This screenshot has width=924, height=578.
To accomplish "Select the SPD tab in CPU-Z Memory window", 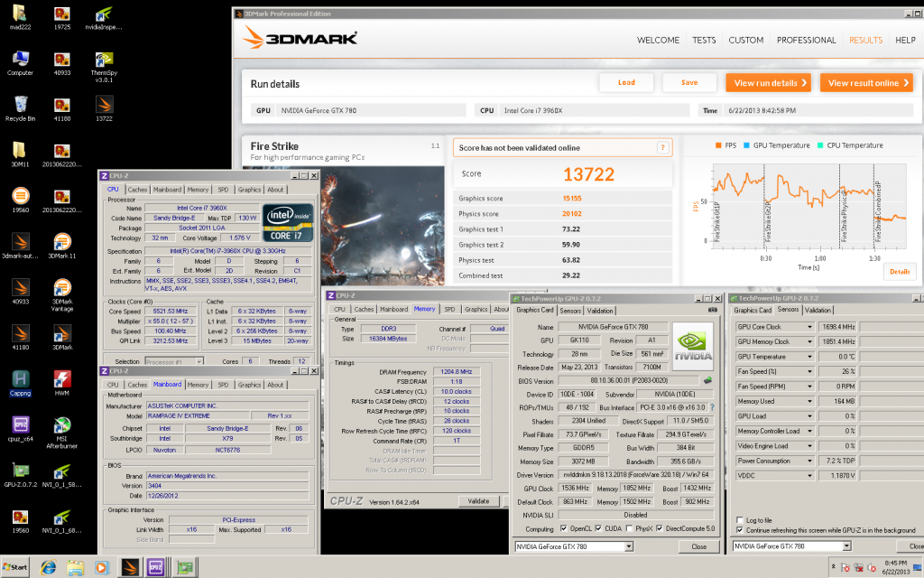I will [449, 309].
